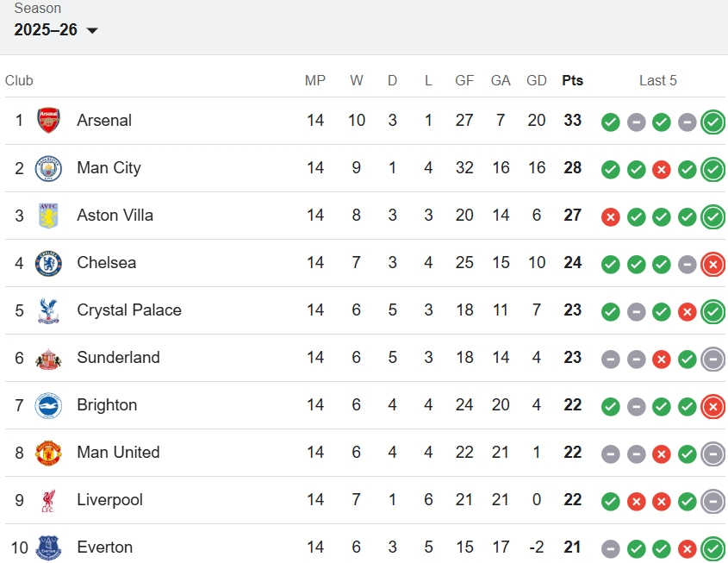Click the Crystal Palace club crest
This screenshot has width=728, height=563.
click(x=48, y=310)
